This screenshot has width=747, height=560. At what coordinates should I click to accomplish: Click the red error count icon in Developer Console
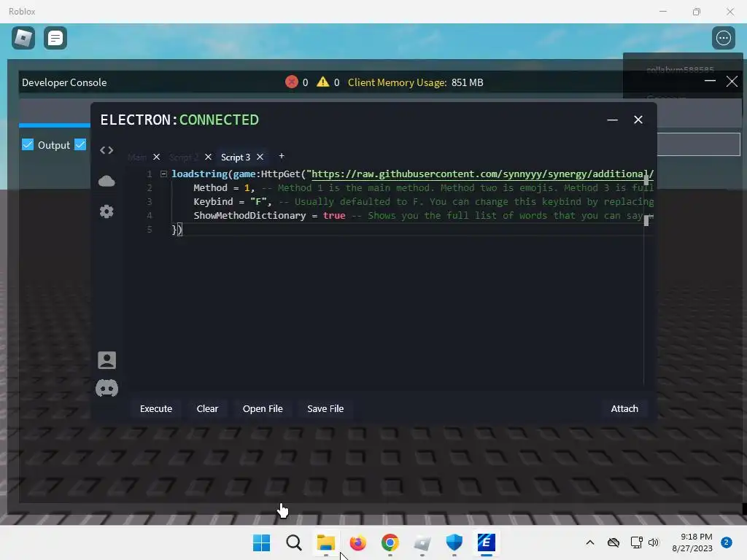click(x=292, y=82)
